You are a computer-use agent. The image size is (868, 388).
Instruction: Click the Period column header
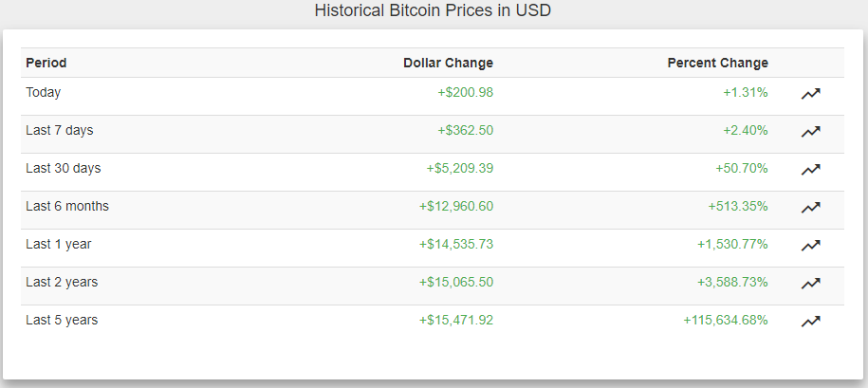(x=46, y=63)
